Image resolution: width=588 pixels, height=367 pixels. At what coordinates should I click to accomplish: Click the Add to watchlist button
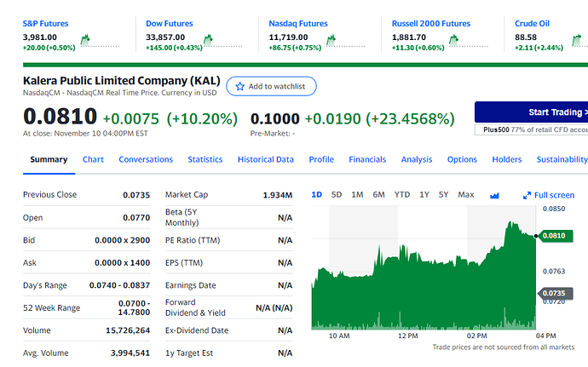(271, 86)
